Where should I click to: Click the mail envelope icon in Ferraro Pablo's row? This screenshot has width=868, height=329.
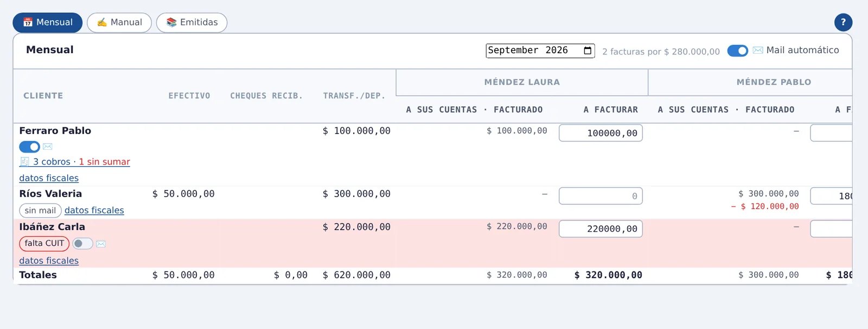click(48, 147)
